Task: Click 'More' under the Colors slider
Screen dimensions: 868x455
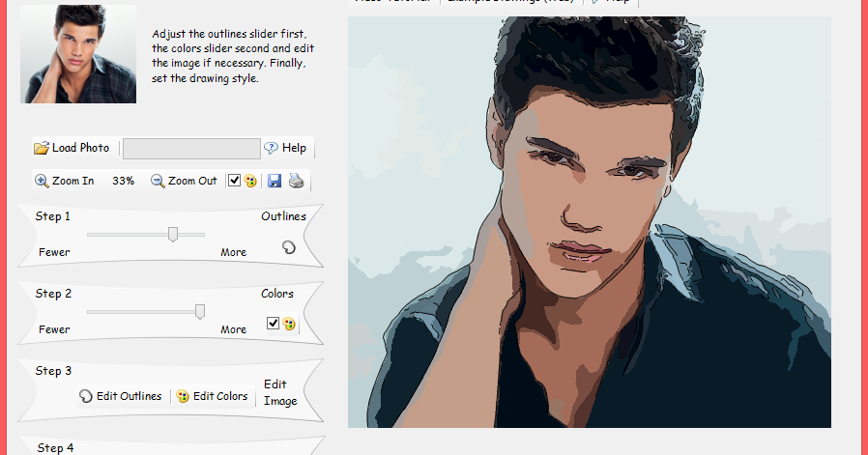Action: tap(234, 330)
